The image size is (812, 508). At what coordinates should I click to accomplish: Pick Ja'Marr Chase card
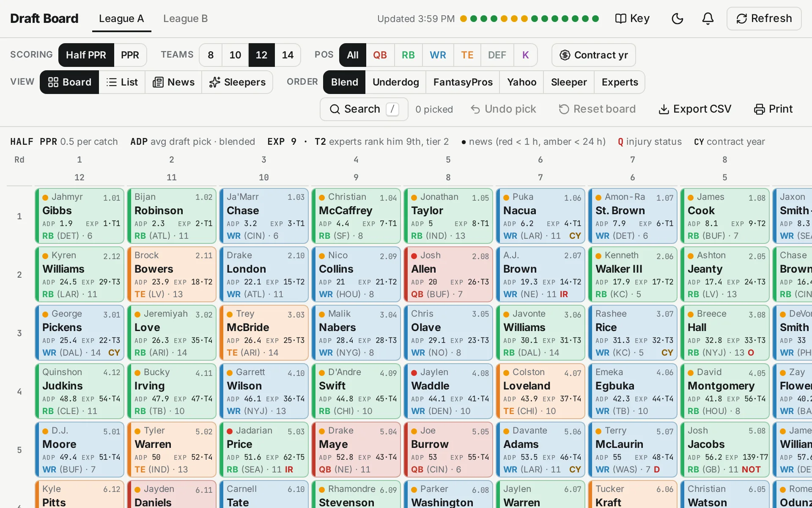click(264, 216)
